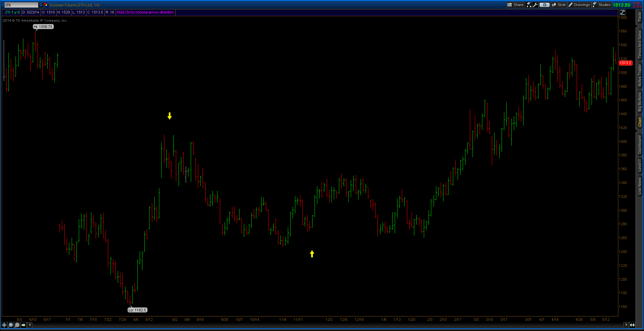Click the crosshair pan tool icon

click(x=4, y=325)
